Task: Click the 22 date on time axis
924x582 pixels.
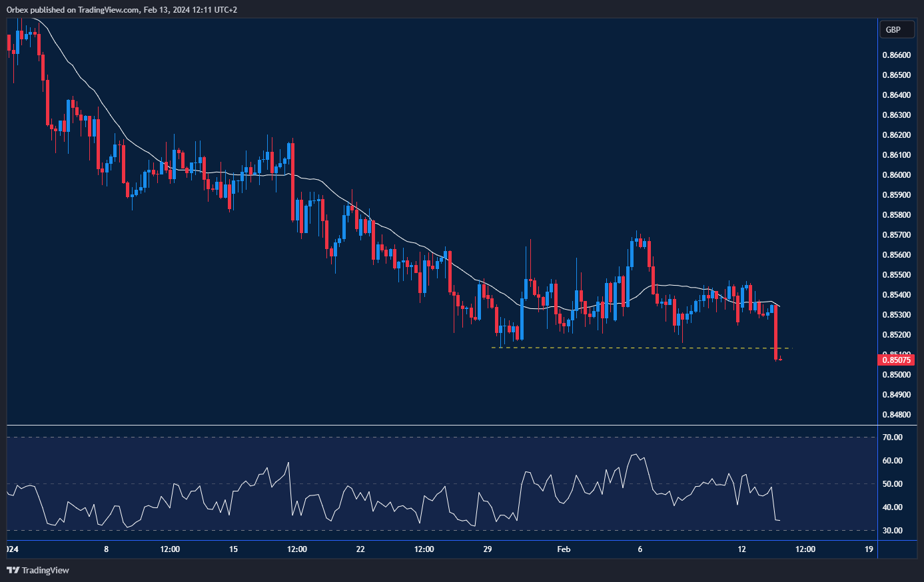Action: (x=360, y=549)
